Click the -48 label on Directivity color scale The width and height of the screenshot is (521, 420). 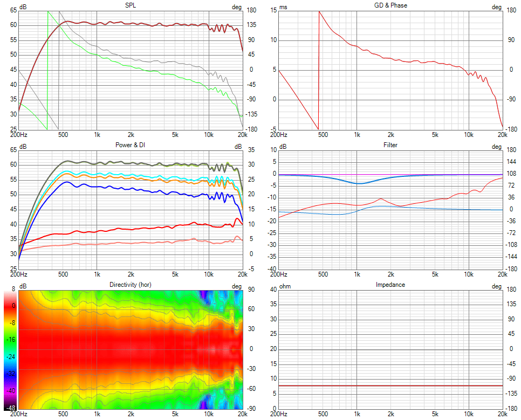pos(11,408)
